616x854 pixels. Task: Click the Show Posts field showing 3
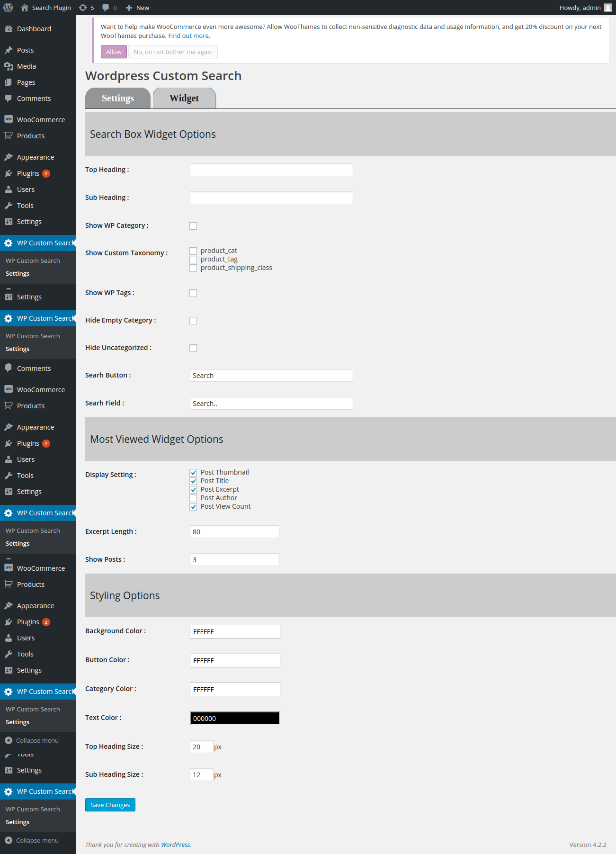234,560
